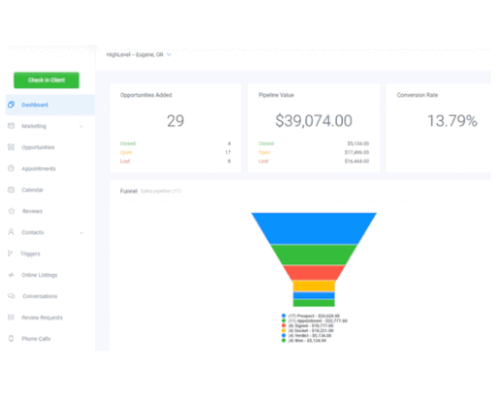Select Contacts in the sidebar

tap(33, 232)
